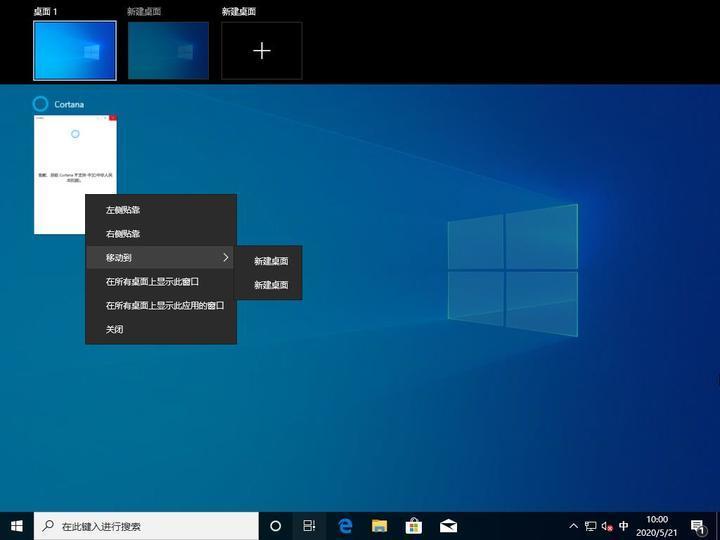Launch Microsoft Store from the taskbar
The image size is (720, 540).
click(x=413, y=526)
